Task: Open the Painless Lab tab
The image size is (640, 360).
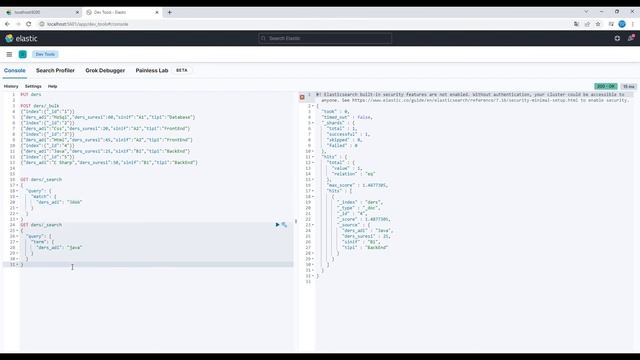Action: [152, 71]
